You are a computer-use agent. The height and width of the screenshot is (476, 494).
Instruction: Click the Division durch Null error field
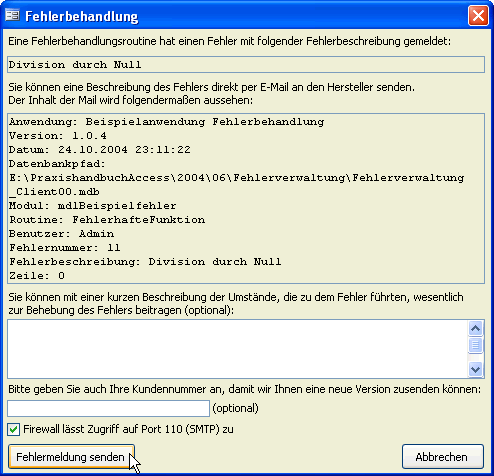coord(246,64)
